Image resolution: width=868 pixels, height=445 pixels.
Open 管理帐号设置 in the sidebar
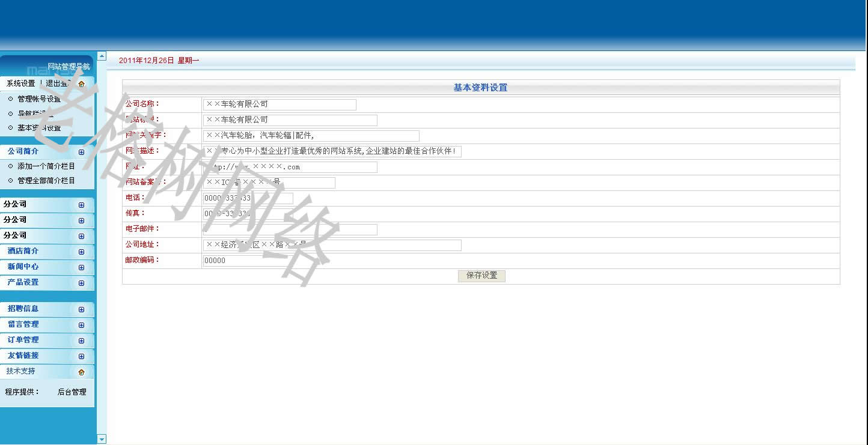pyautogui.click(x=39, y=99)
